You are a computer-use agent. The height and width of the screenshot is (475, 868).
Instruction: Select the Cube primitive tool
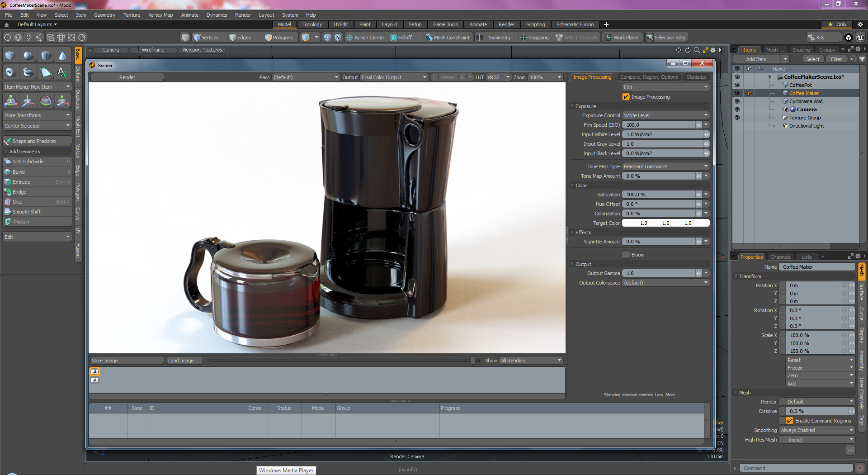10,56
